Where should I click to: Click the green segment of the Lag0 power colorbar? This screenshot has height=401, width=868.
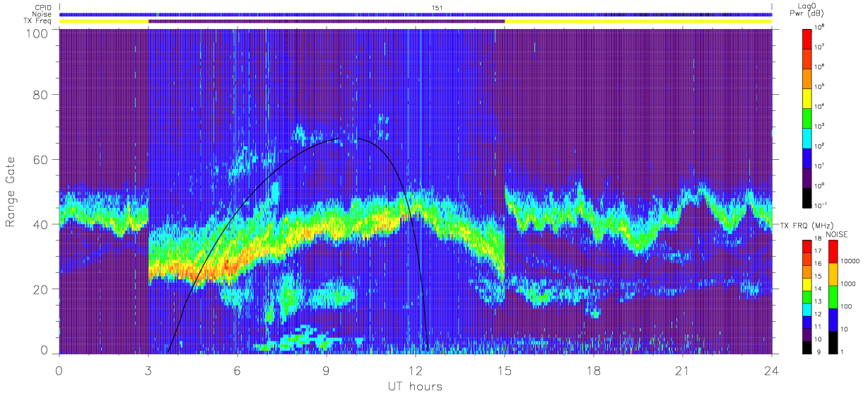click(808, 117)
